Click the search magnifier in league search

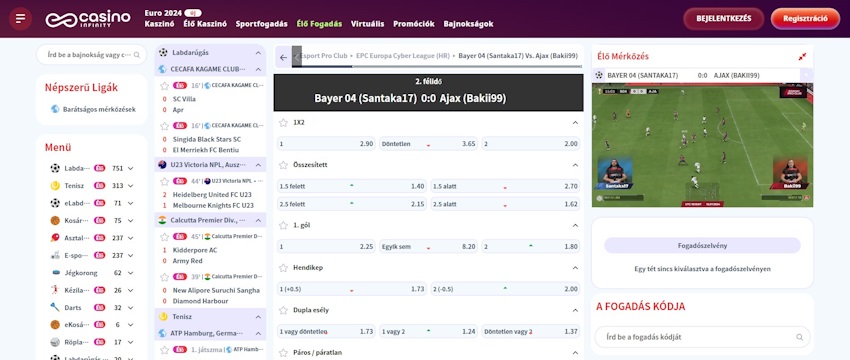[x=137, y=55]
